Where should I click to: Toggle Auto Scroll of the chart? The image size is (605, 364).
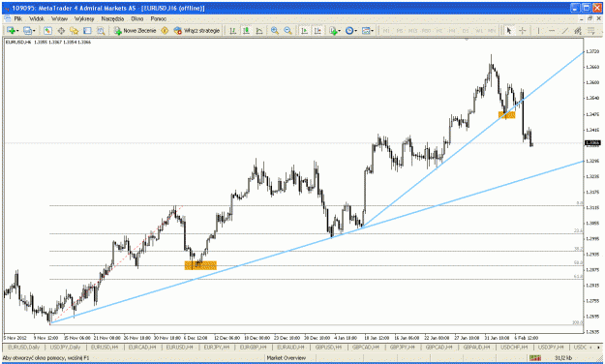[x=304, y=30]
